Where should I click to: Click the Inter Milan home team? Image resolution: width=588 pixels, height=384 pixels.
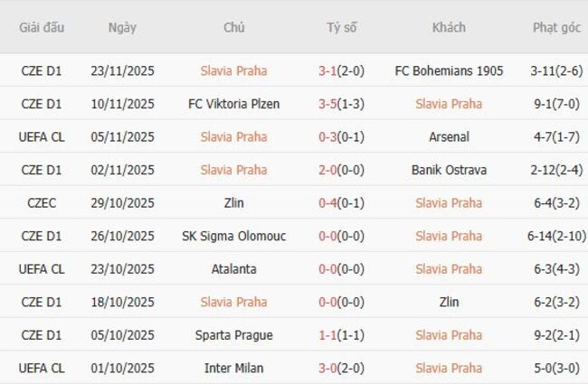coord(234,369)
